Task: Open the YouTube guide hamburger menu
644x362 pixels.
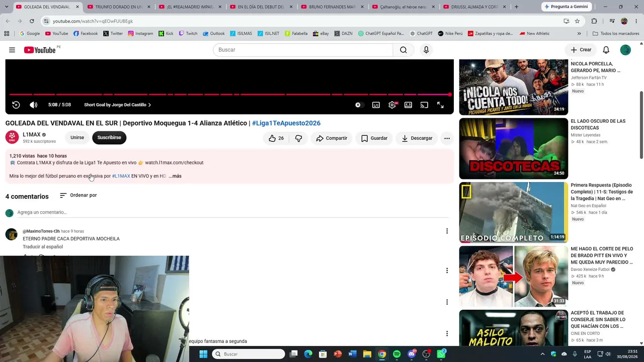Action: (x=12, y=50)
